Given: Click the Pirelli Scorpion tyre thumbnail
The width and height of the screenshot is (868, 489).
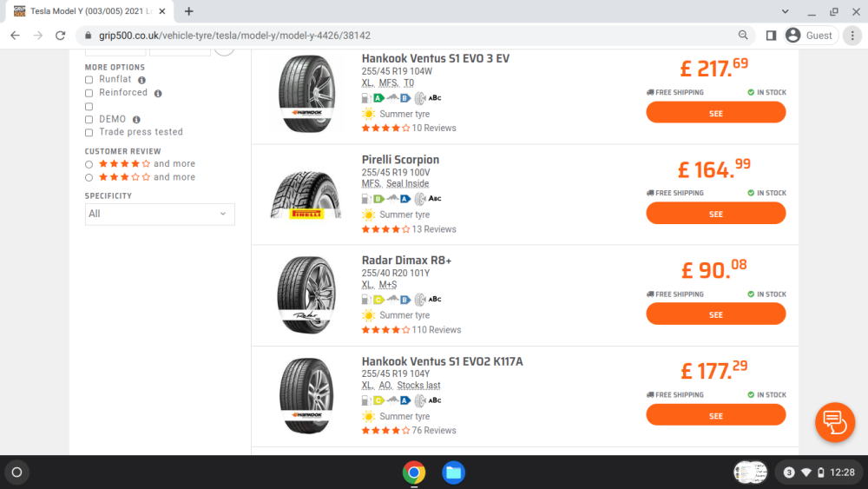Looking at the screenshot, I should 306,195.
